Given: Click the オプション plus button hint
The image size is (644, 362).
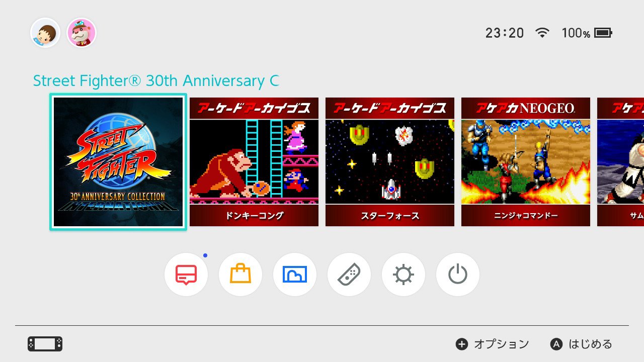Looking at the screenshot, I should (x=493, y=344).
